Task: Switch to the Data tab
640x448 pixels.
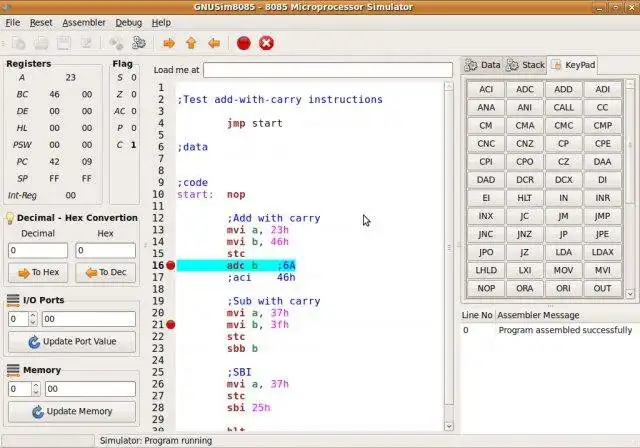Action: click(x=482, y=65)
